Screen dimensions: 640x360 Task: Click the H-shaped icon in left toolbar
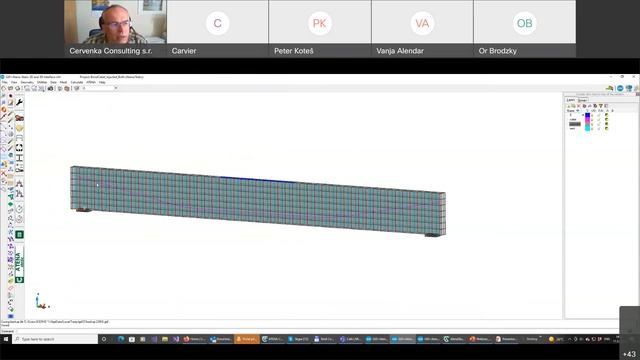coord(19,158)
